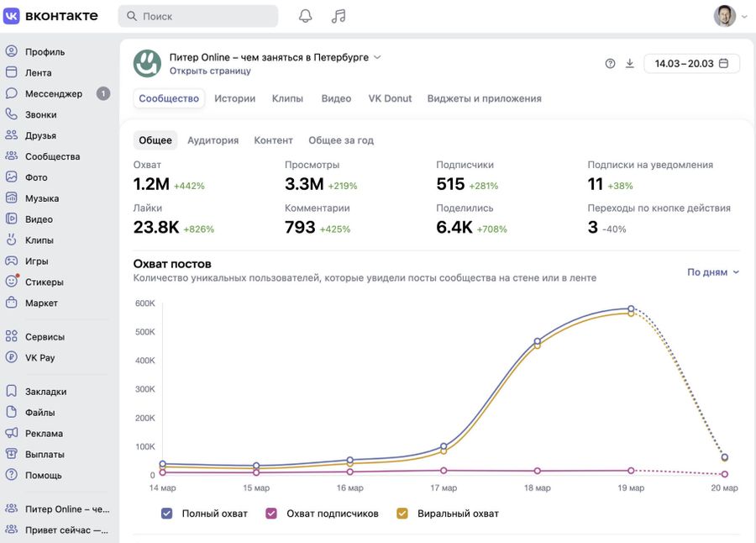This screenshot has height=543, width=756.
Task: Click the VK logo in top-left
Action: pyautogui.click(x=12, y=16)
